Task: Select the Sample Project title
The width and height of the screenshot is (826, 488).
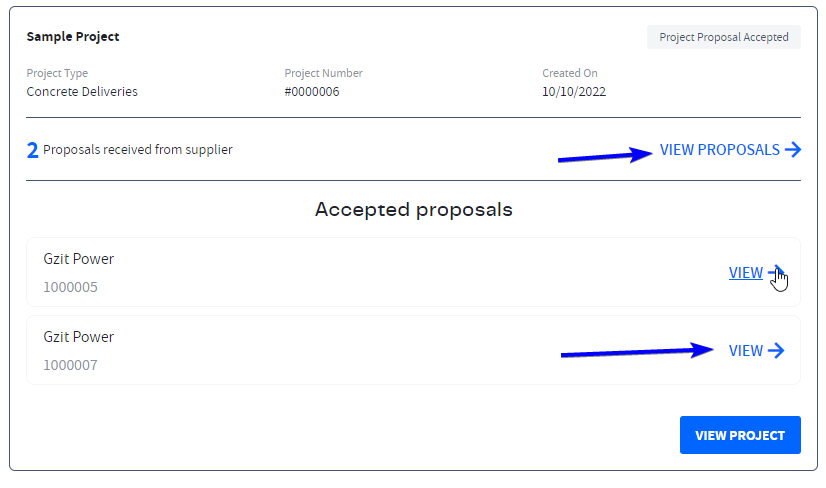Action: click(x=73, y=37)
